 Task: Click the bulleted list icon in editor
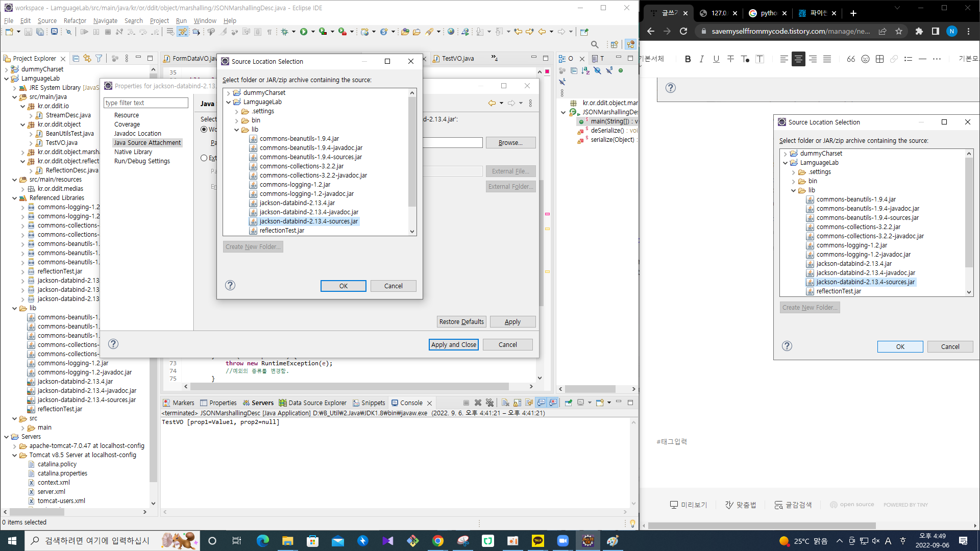click(908, 59)
